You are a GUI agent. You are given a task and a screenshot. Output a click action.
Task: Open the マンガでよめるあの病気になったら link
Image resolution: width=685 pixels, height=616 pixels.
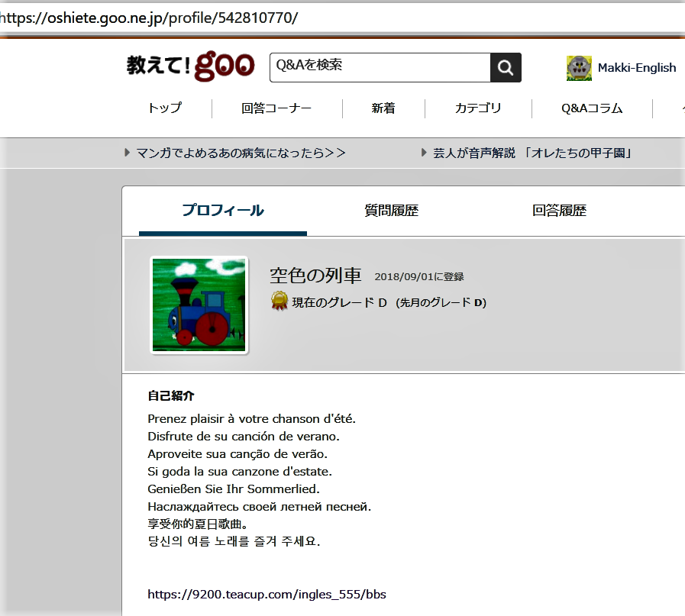241,153
